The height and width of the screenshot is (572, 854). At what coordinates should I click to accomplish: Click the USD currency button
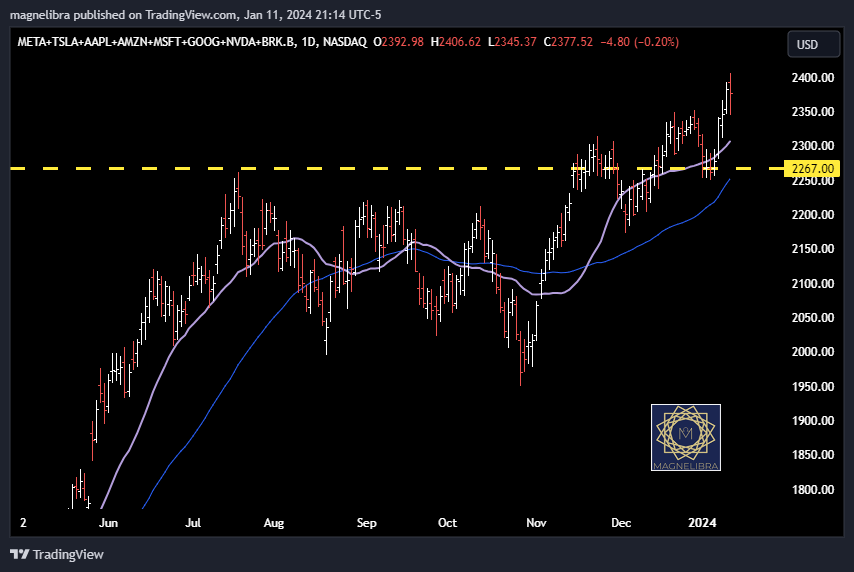813,45
